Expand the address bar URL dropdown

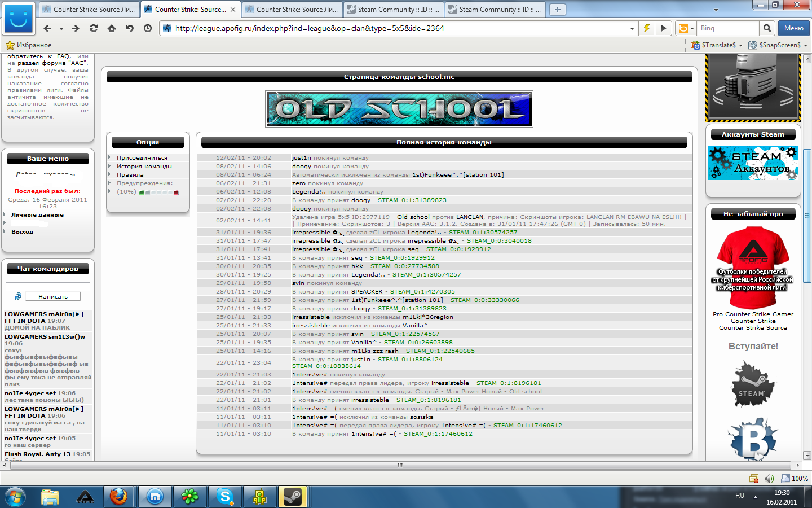tap(632, 28)
